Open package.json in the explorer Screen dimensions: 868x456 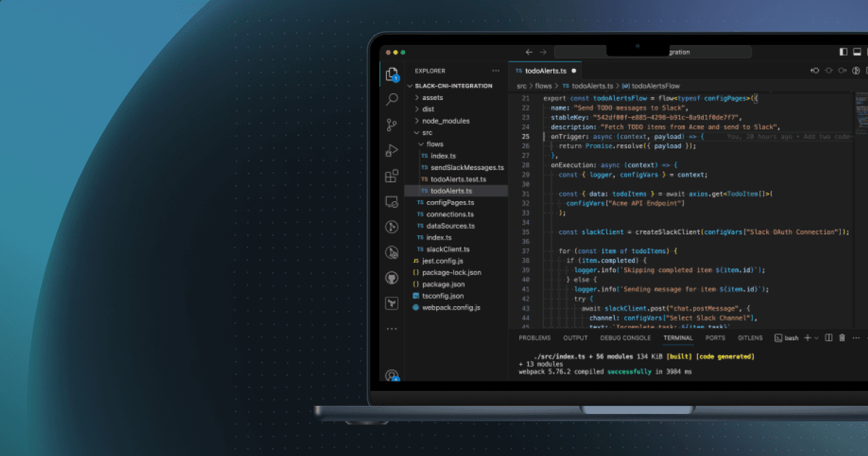(x=438, y=284)
